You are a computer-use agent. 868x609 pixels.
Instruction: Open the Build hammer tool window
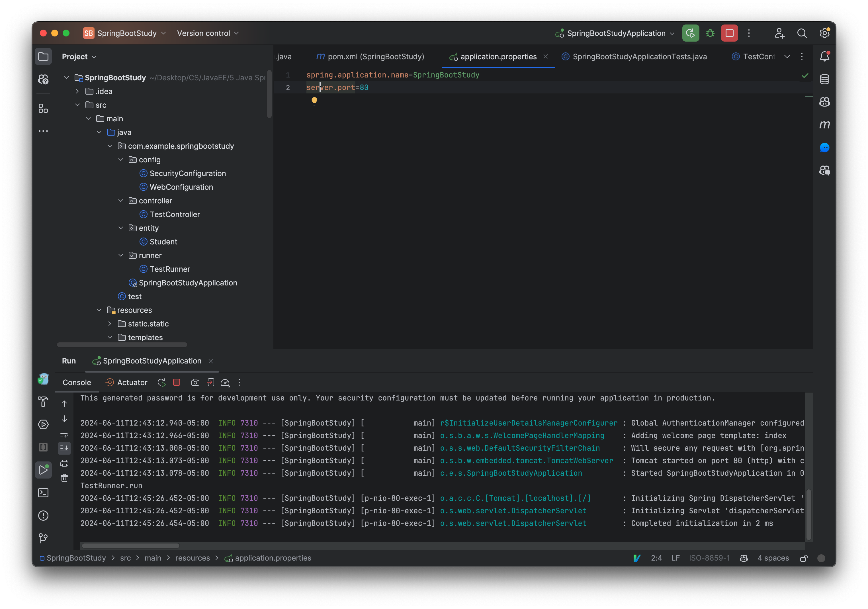point(43,402)
